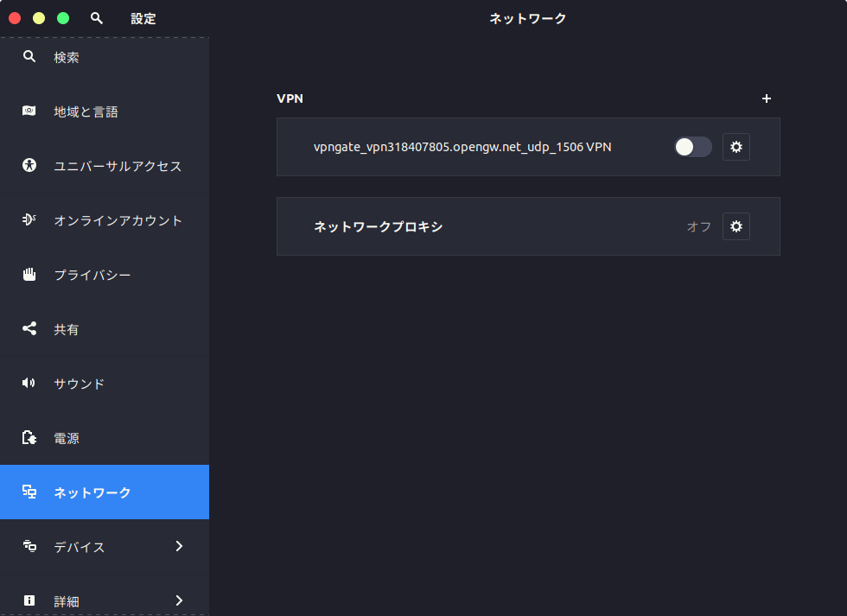Open オンラインアカウント settings
The height and width of the screenshot is (616, 847).
pos(105,220)
